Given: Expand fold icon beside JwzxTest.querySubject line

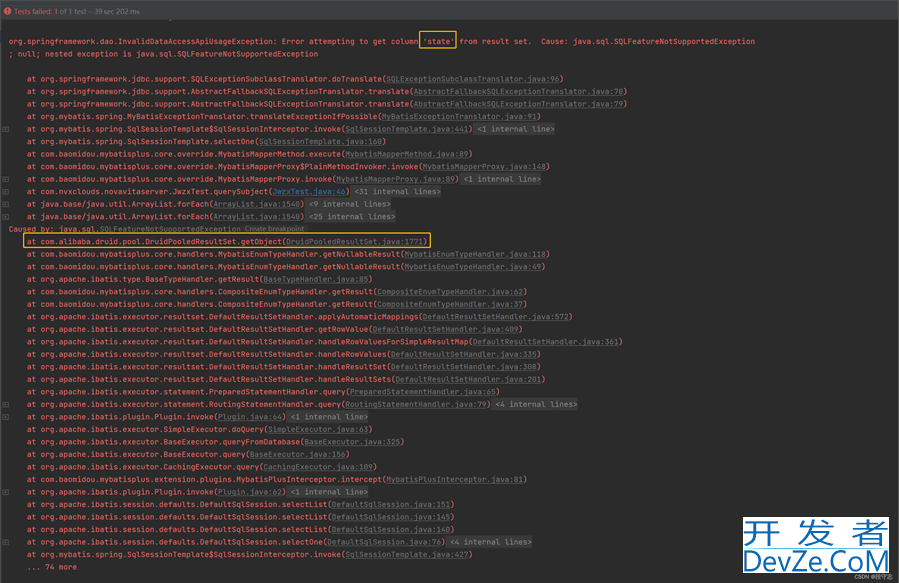Looking at the screenshot, I should (6, 191).
